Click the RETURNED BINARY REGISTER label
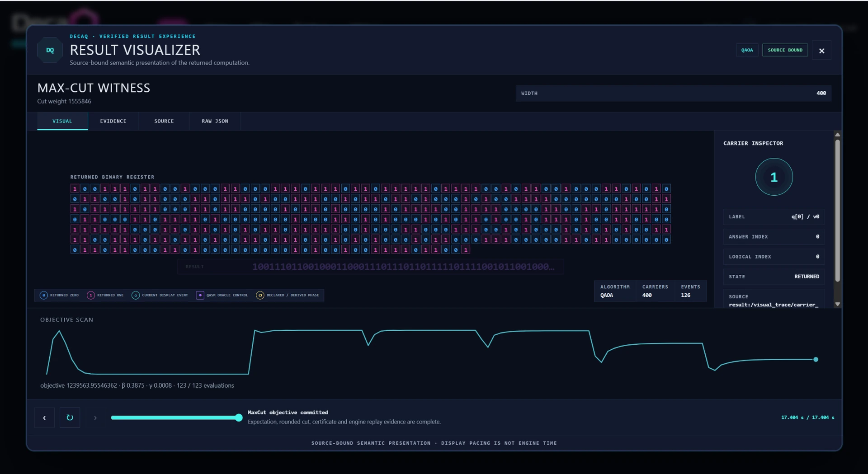 point(112,177)
